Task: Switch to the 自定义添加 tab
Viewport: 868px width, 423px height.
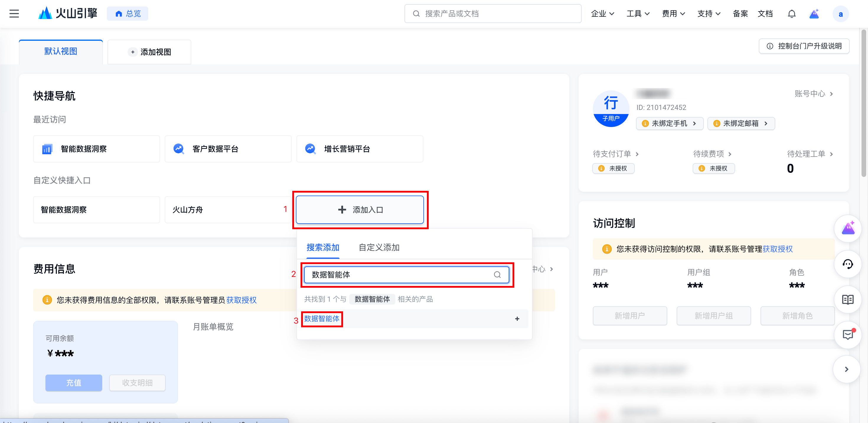Action: coord(379,248)
